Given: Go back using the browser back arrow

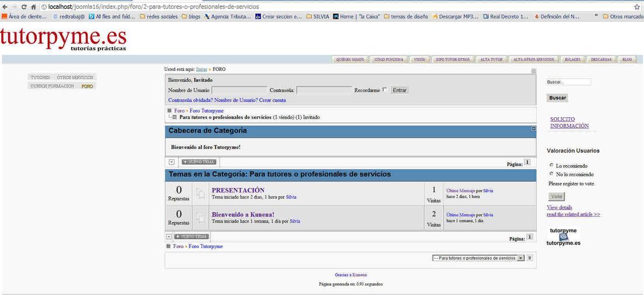Looking at the screenshot, I should click(5, 7).
